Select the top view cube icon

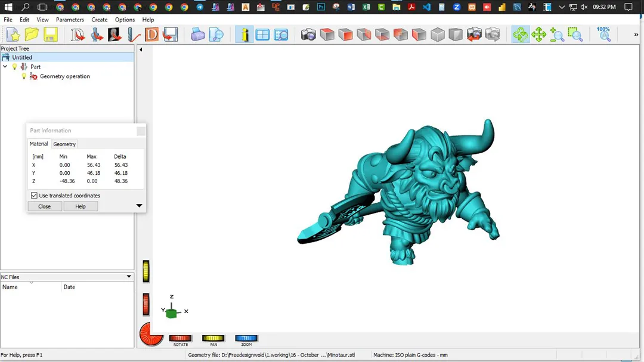(x=327, y=35)
